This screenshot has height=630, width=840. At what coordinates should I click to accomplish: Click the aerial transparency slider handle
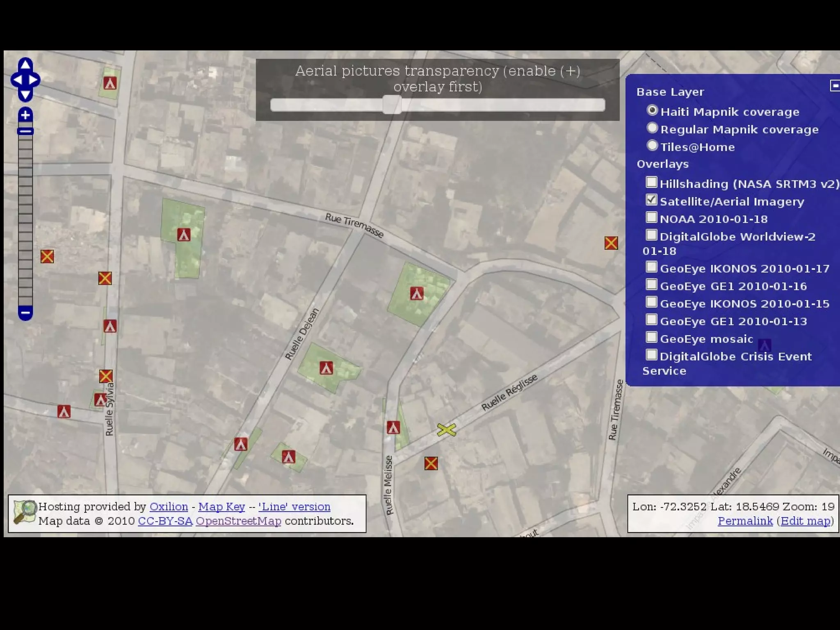pos(392,105)
